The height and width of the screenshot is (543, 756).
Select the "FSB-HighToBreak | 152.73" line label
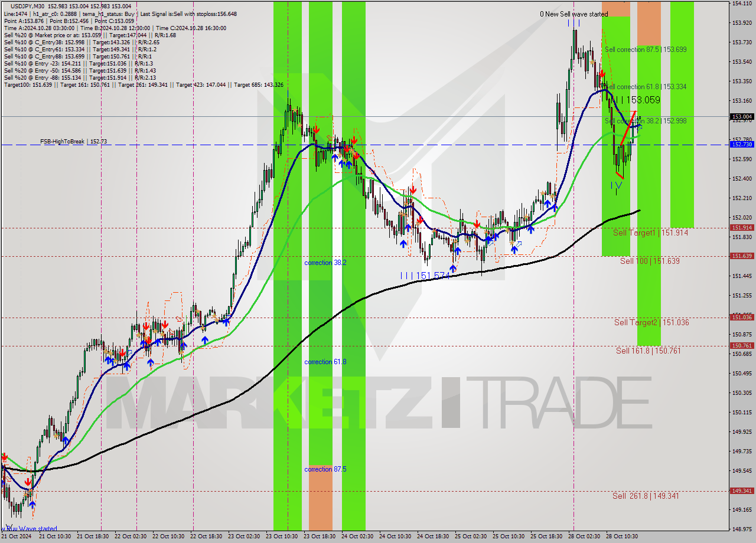coord(74,142)
